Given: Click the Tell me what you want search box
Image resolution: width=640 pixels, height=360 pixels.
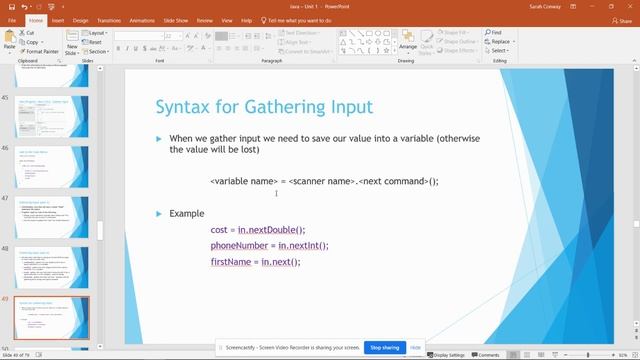Looking at the screenshot, I should (x=296, y=20).
